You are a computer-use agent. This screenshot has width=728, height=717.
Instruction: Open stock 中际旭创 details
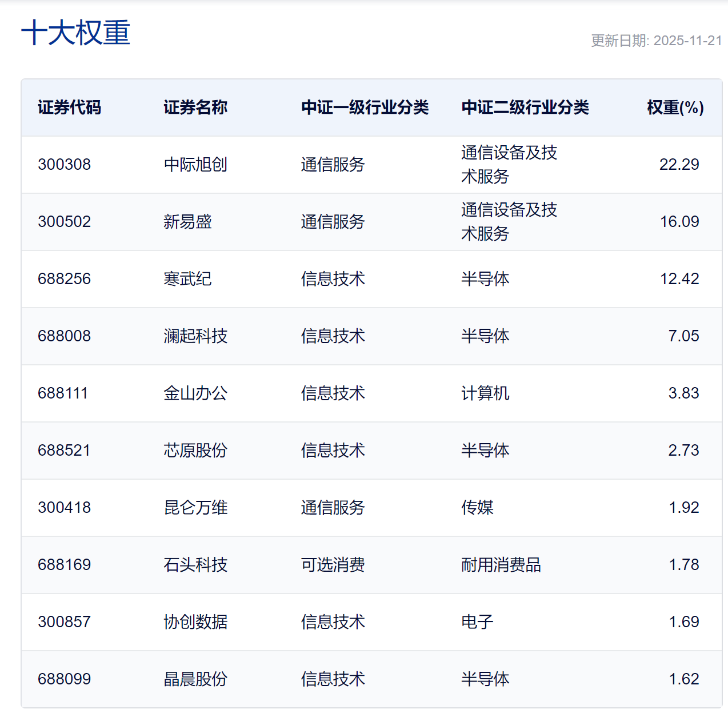point(194,165)
